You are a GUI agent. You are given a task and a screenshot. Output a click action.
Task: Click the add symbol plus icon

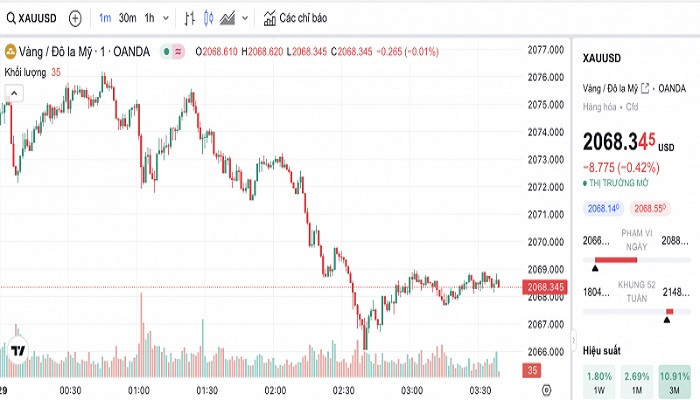75,18
